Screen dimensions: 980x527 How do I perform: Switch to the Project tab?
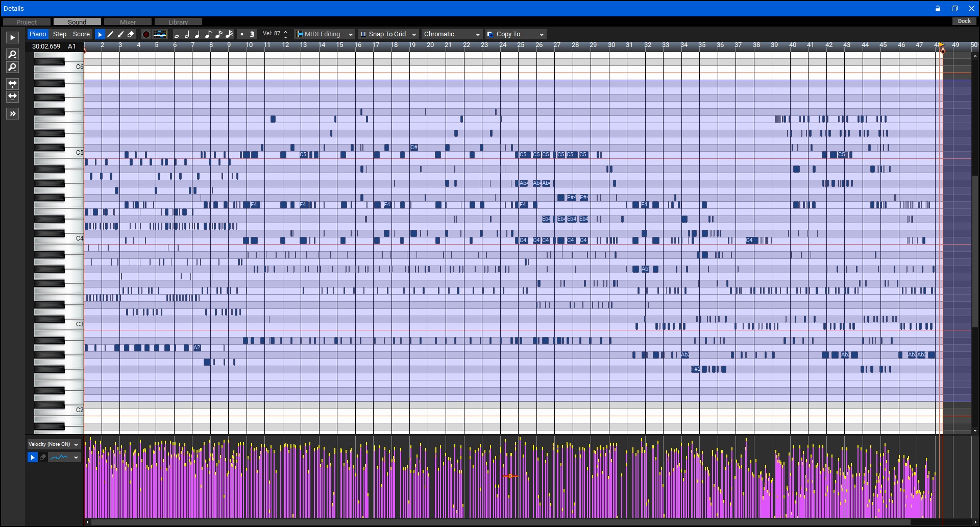(x=27, y=22)
